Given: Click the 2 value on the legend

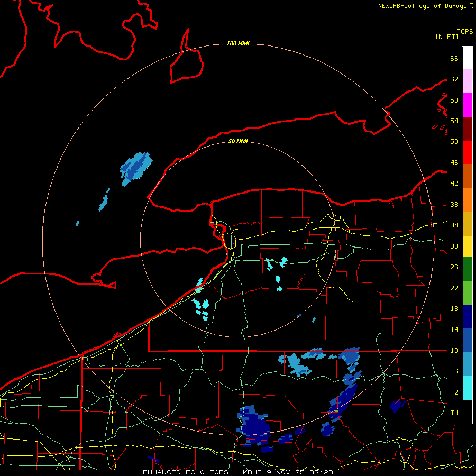Looking at the screenshot, I should point(456,392).
